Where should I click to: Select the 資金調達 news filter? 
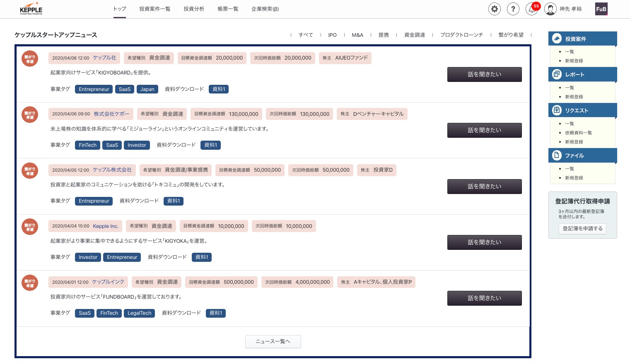point(414,35)
